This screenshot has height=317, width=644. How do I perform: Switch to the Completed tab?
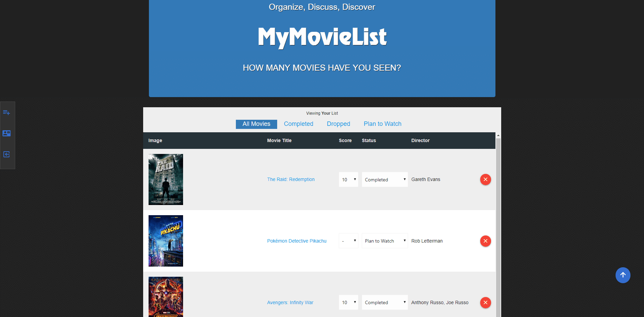click(298, 124)
